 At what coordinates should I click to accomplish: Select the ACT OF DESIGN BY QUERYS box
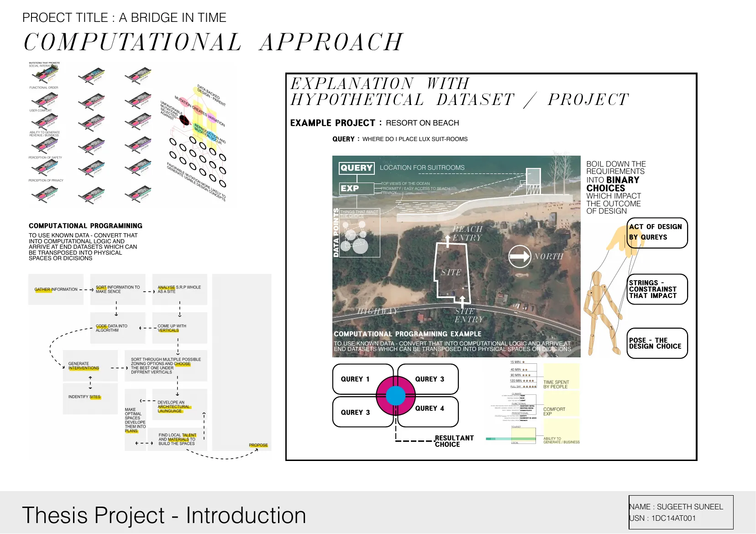[x=657, y=233]
